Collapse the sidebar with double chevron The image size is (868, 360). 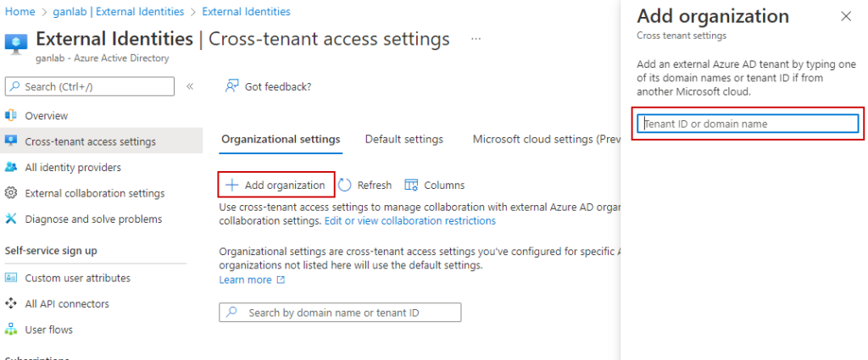pyautogui.click(x=190, y=86)
